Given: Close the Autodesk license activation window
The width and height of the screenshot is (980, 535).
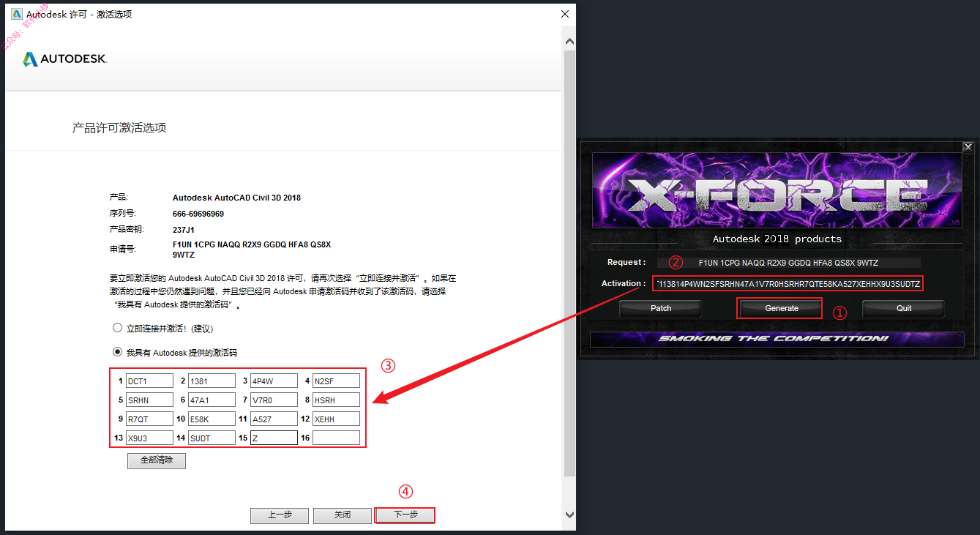Looking at the screenshot, I should (x=564, y=14).
